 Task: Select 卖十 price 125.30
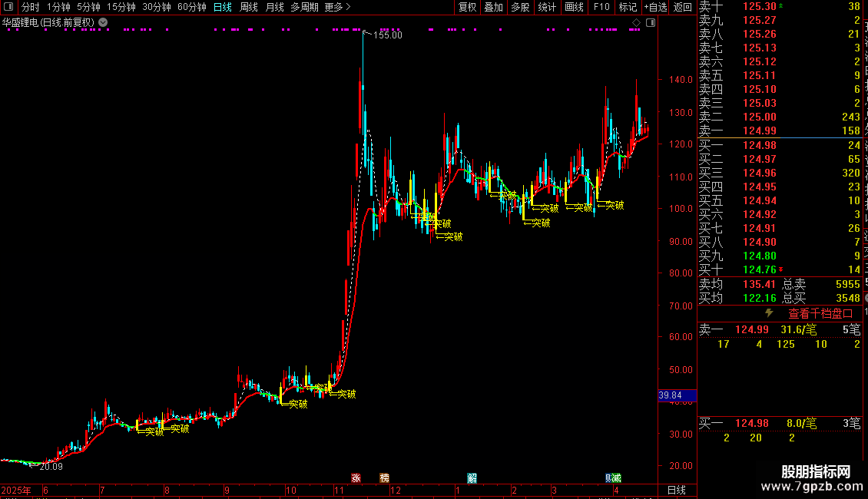click(x=760, y=6)
